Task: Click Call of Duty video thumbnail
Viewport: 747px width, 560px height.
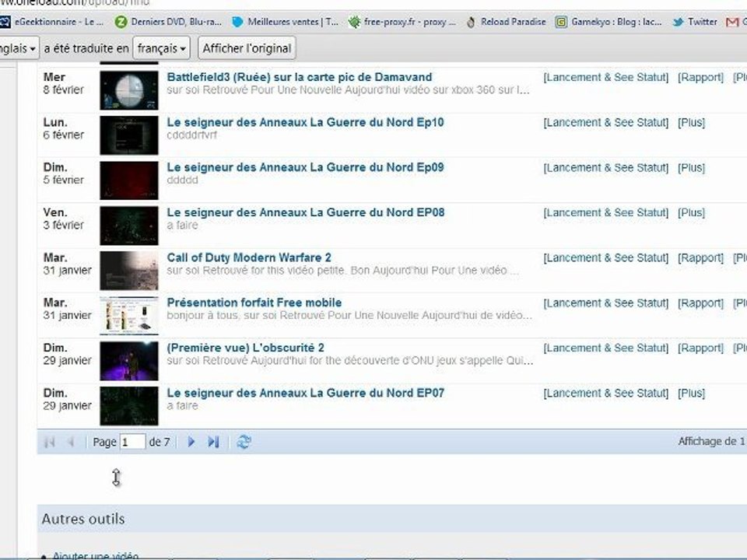Action: [129, 271]
